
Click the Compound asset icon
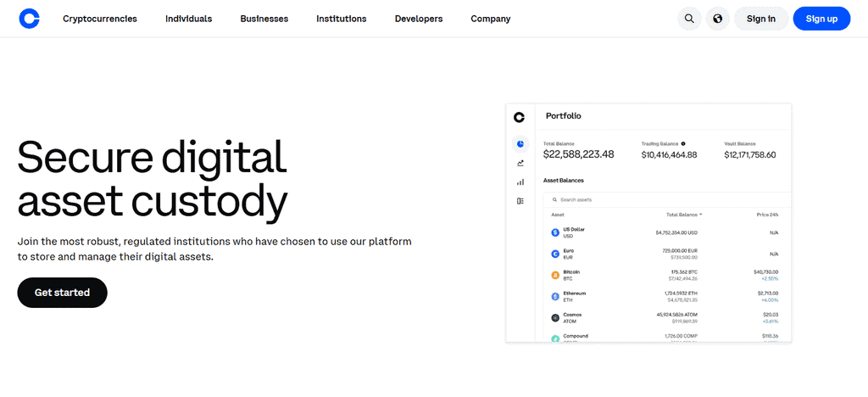(x=555, y=338)
